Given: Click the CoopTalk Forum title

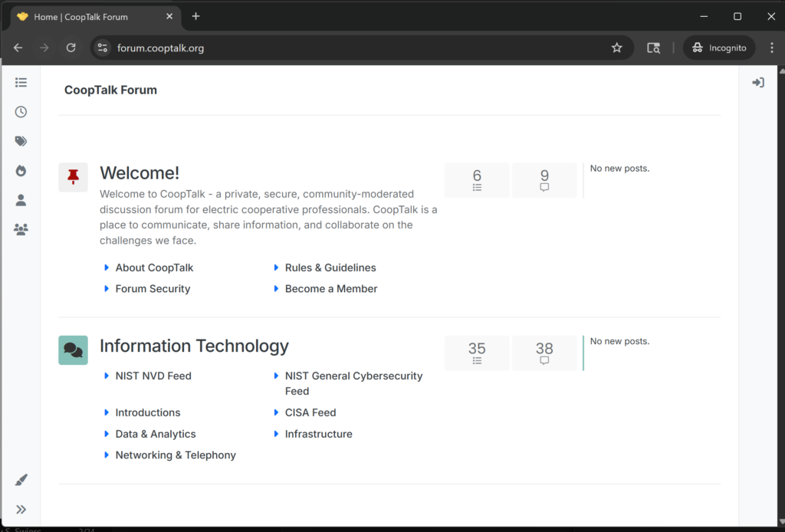Looking at the screenshot, I should point(110,90).
